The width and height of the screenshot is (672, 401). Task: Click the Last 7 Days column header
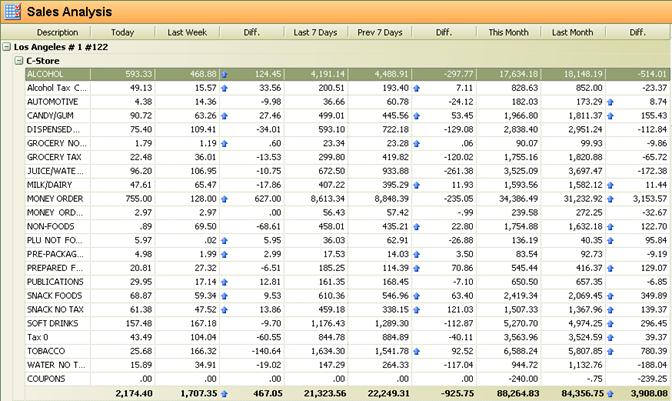point(315,32)
